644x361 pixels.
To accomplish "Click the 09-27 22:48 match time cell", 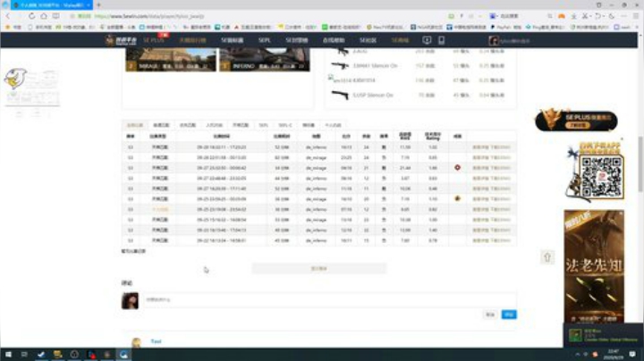I will 222,179.
